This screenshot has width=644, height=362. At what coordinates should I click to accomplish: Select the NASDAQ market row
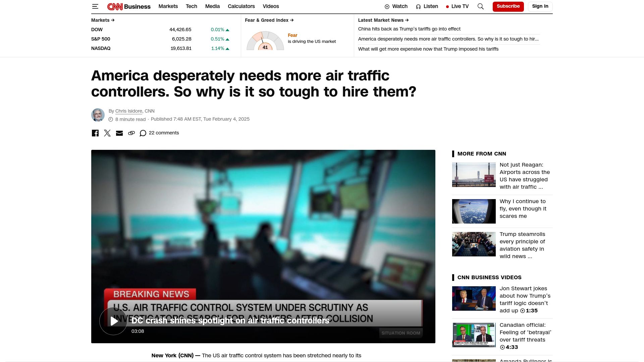tap(160, 48)
